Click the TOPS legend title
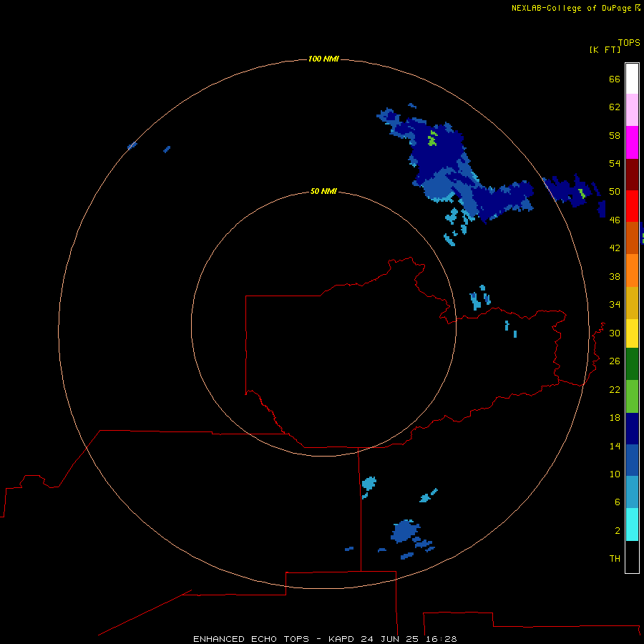This screenshot has height=644, width=644. 629,42
